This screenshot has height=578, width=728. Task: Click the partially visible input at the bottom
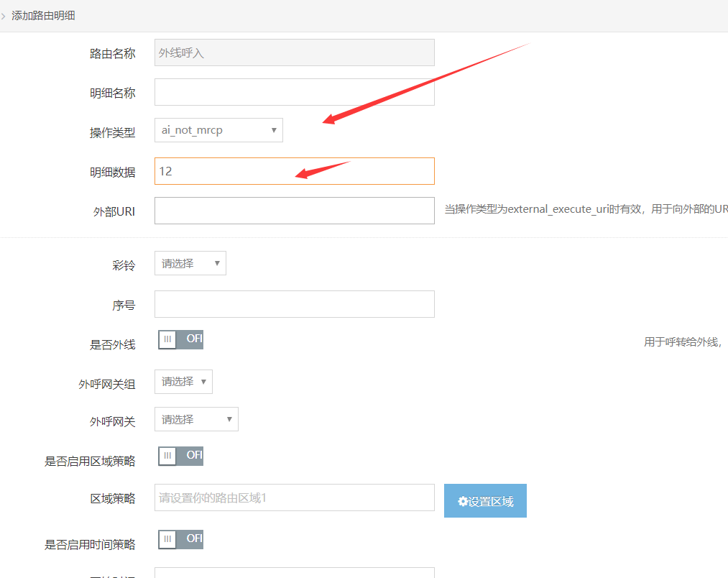tap(294, 573)
